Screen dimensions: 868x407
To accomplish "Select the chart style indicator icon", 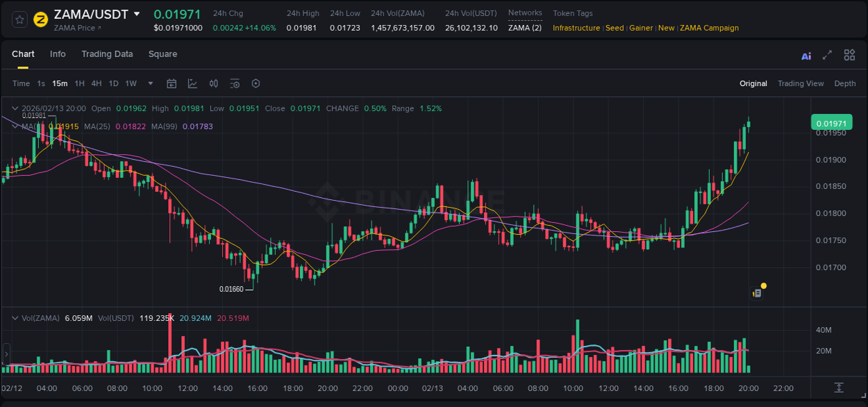I will tap(192, 83).
